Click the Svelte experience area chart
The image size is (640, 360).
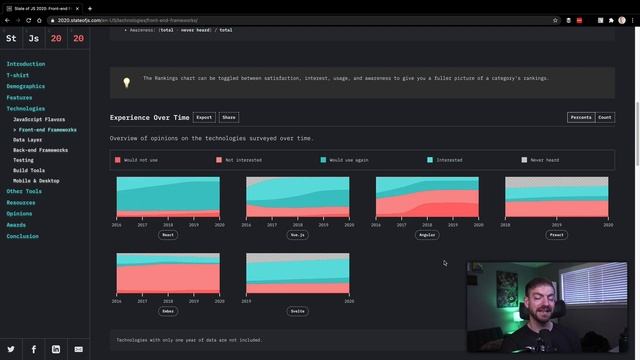(x=298, y=273)
